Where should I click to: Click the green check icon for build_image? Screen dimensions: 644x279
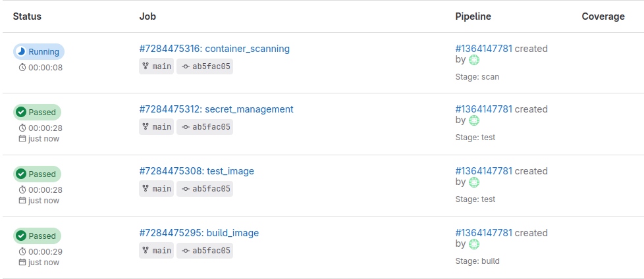21,236
